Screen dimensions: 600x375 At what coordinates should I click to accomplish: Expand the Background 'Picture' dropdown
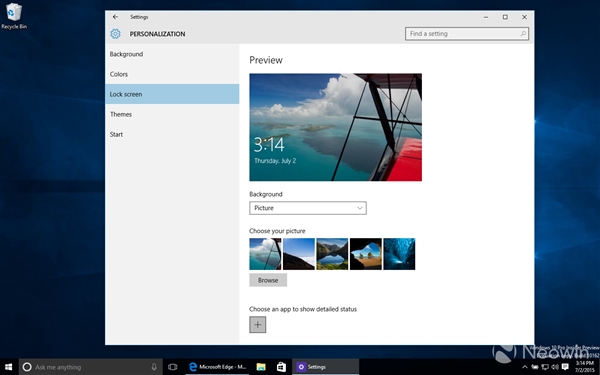tap(308, 208)
